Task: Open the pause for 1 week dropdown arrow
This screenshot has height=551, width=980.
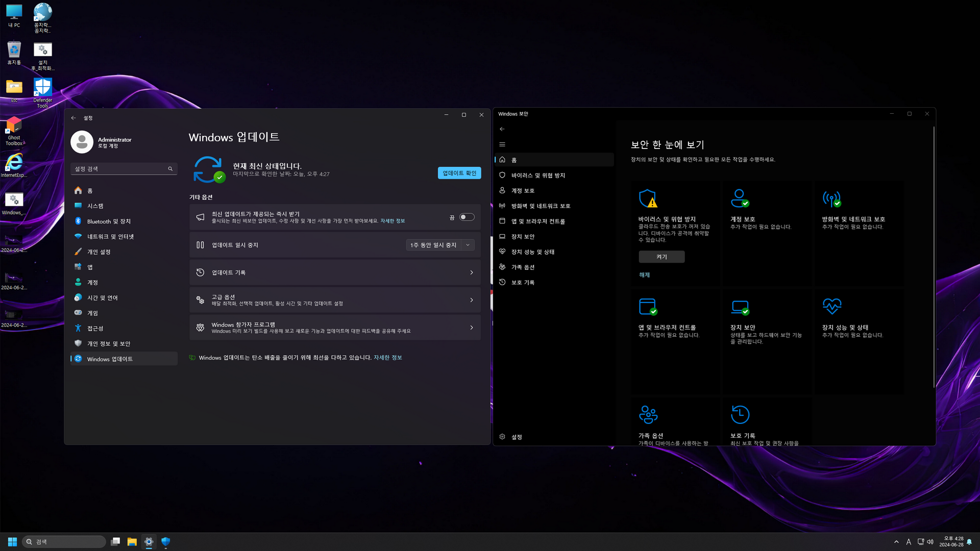Action: tap(468, 245)
